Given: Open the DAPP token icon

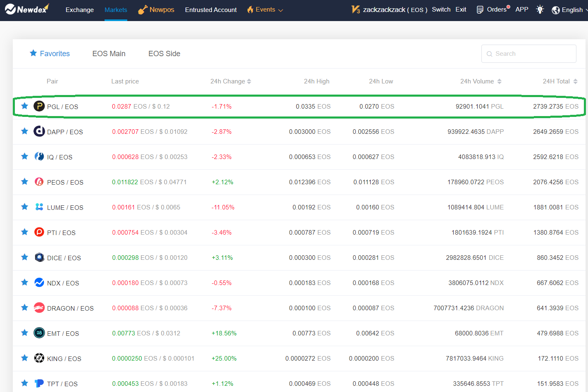Looking at the screenshot, I should [x=39, y=131].
